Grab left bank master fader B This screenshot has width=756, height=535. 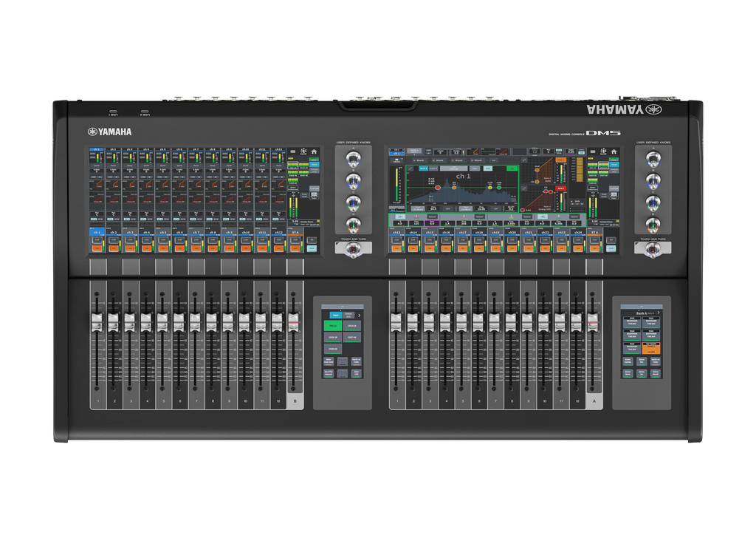293,322
